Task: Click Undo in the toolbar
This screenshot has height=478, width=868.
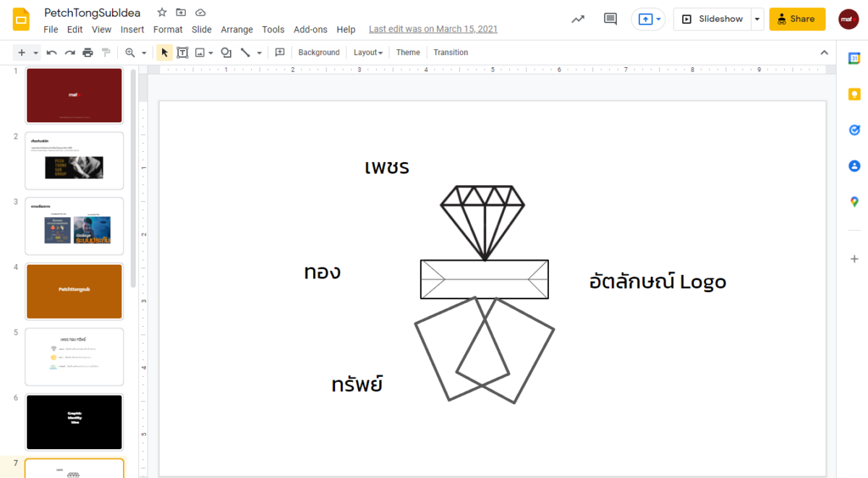Action: click(51, 52)
